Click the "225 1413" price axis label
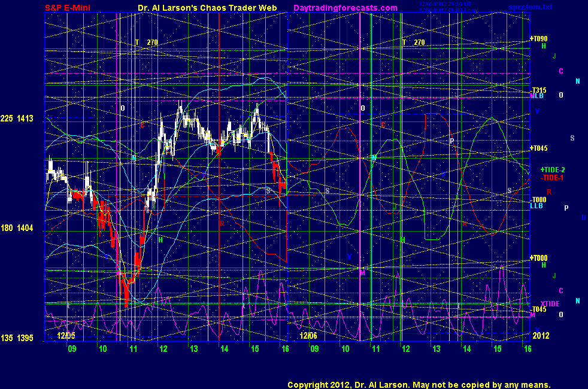Viewport: 588px width, 389px height. (17, 119)
